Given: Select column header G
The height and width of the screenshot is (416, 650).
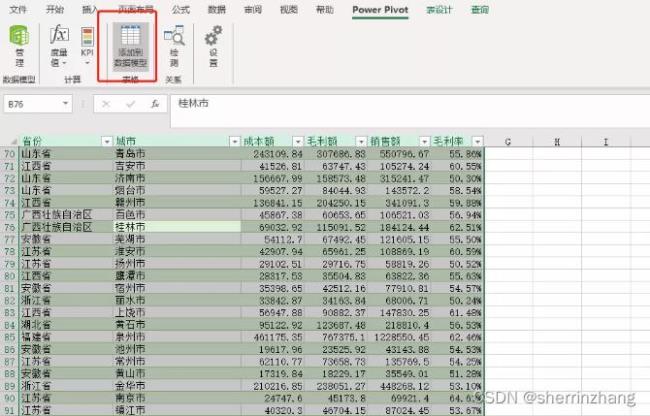Looking at the screenshot, I should point(508,142).
